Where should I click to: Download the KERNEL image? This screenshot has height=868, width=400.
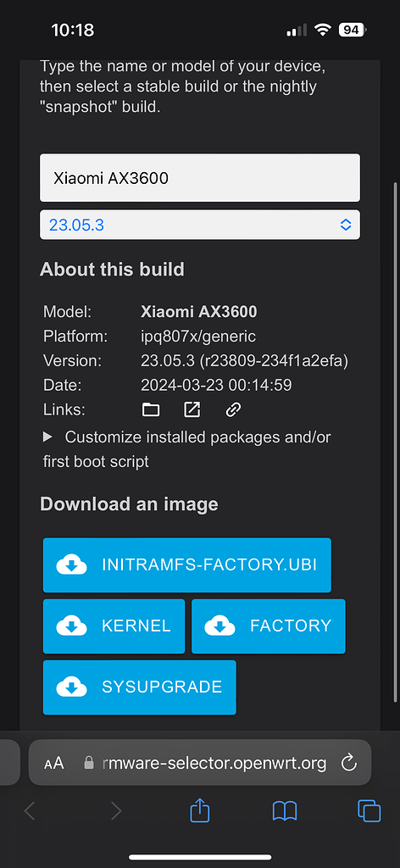tap(114, 626)
